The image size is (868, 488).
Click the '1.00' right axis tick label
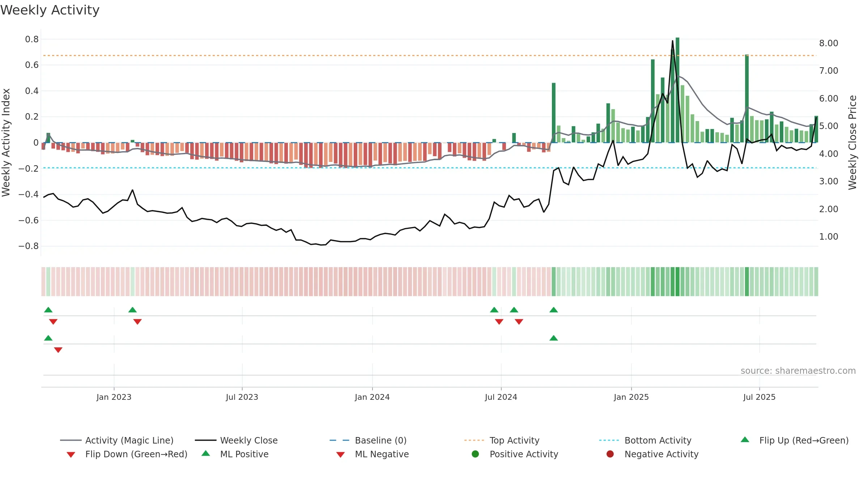pyautogui.click(x=829, y=236)
